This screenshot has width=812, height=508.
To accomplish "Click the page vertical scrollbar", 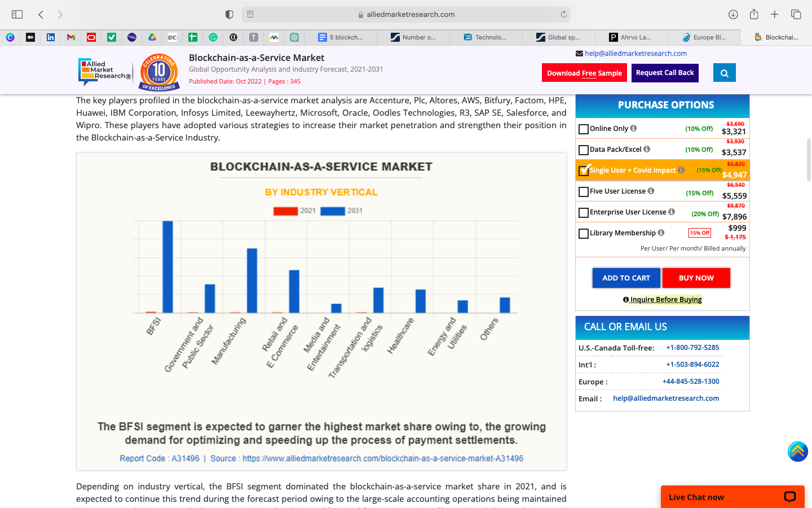I will tap(809, 160).
